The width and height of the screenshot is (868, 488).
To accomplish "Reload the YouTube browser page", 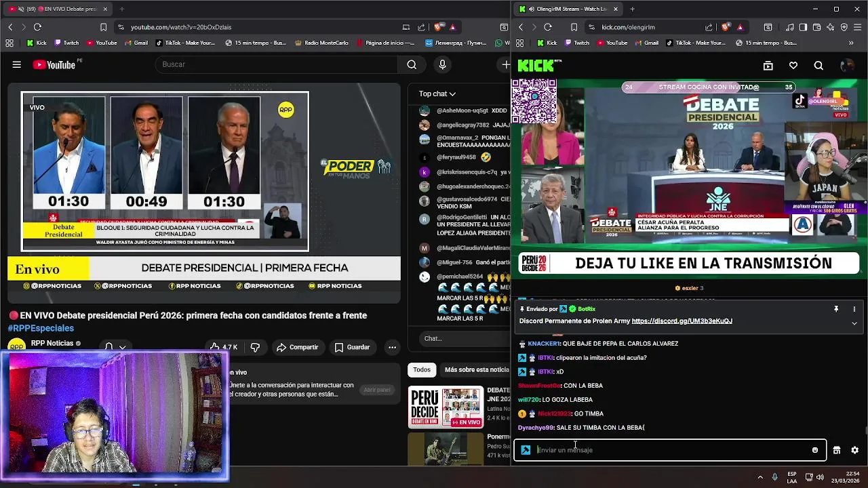I will tap(37, 27).
